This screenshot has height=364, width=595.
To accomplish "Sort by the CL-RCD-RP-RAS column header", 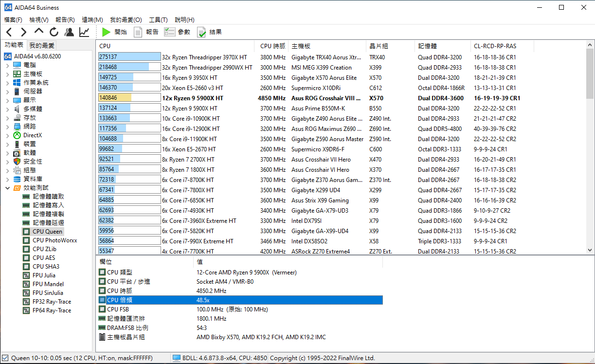I will point(502,46).
